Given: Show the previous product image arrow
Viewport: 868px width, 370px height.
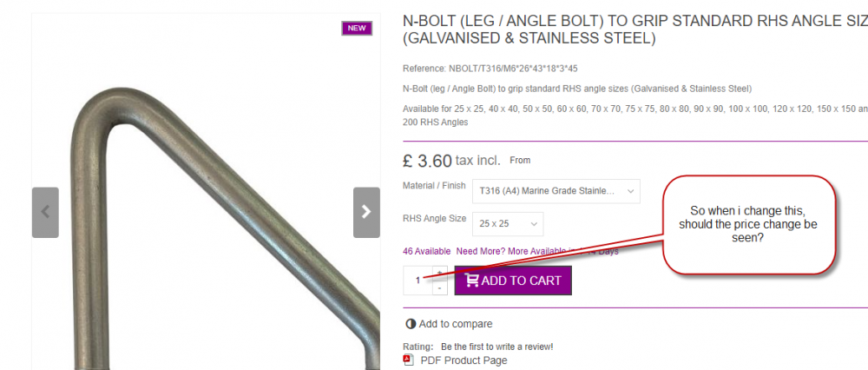Looking at the screenshot, I should pyautogui.click(x=45, y=212).
